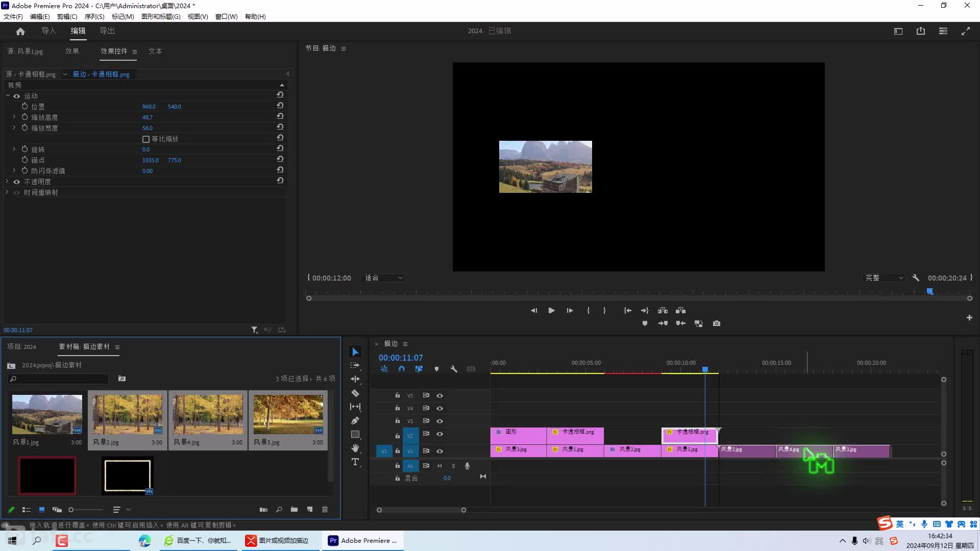Select the Razor tool
Screen dimensions: 980x551
click(355, 393)
